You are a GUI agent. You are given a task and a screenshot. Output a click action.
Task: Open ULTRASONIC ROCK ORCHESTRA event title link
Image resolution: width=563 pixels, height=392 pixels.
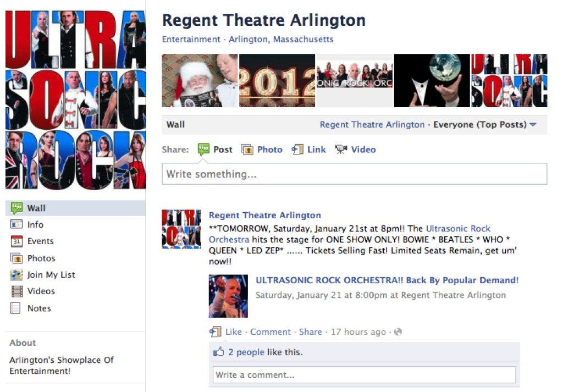click(x=387, y=280)
